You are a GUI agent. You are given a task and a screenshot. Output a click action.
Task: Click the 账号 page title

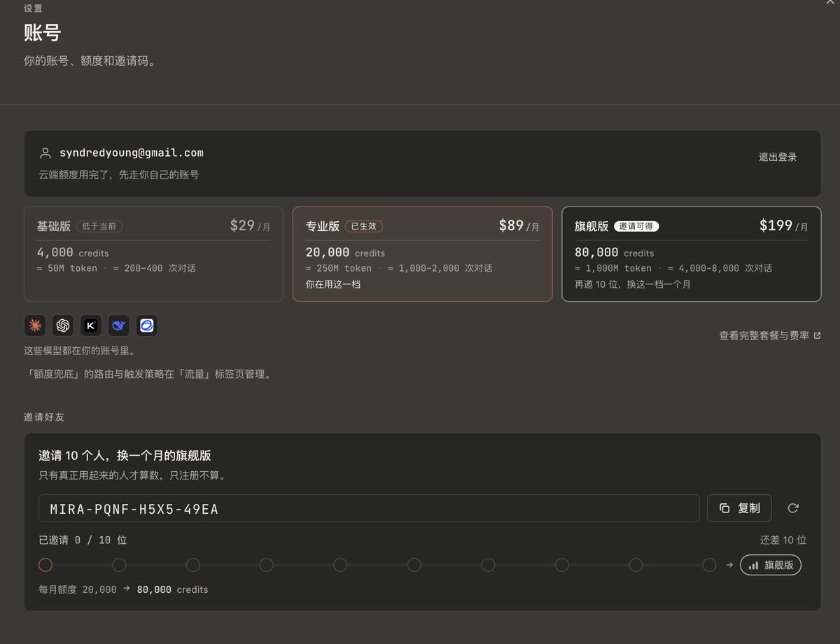42,33
